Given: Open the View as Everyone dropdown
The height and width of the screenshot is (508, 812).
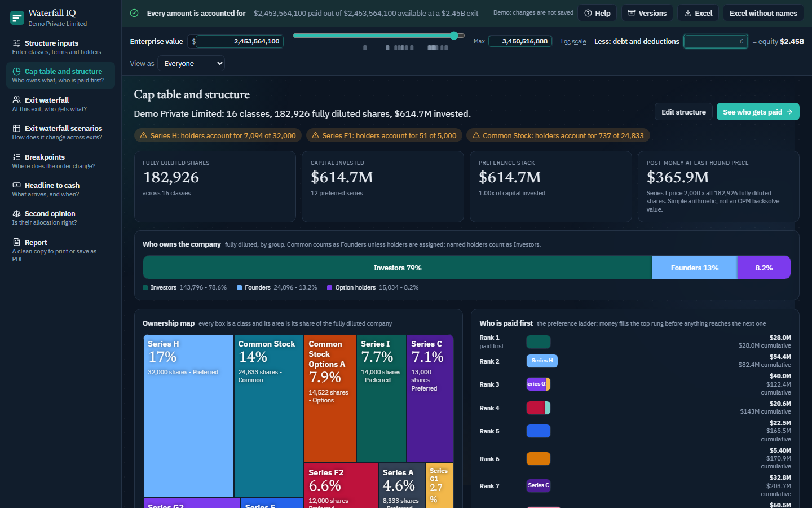Looking at the screenshot, I should coord(191,63).
